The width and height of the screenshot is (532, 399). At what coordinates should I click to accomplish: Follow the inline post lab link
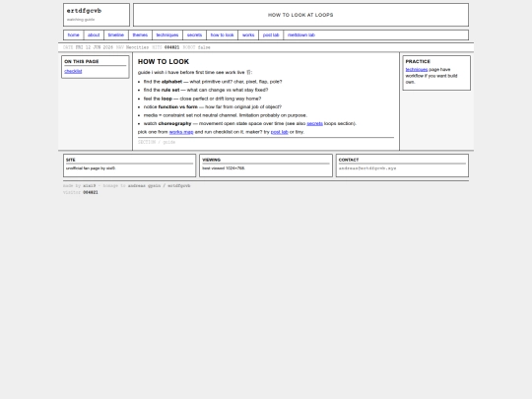pos(279,132)
